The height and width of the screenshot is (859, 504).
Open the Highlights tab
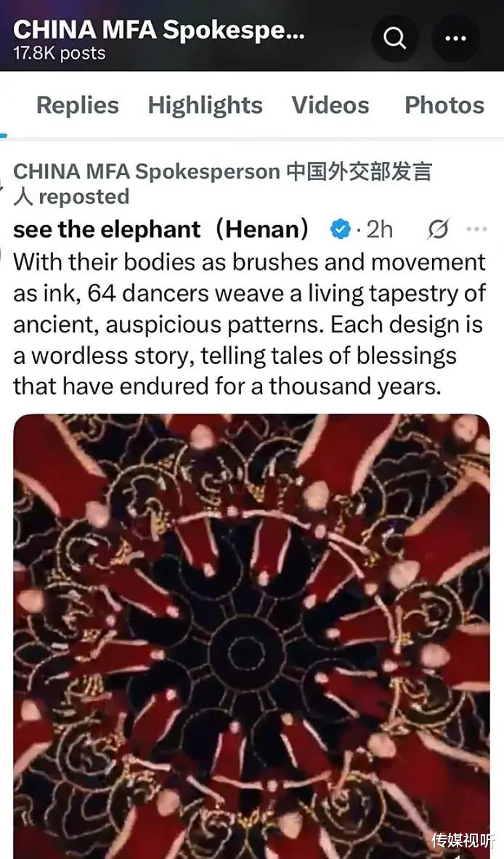click(x=205, y=105)
